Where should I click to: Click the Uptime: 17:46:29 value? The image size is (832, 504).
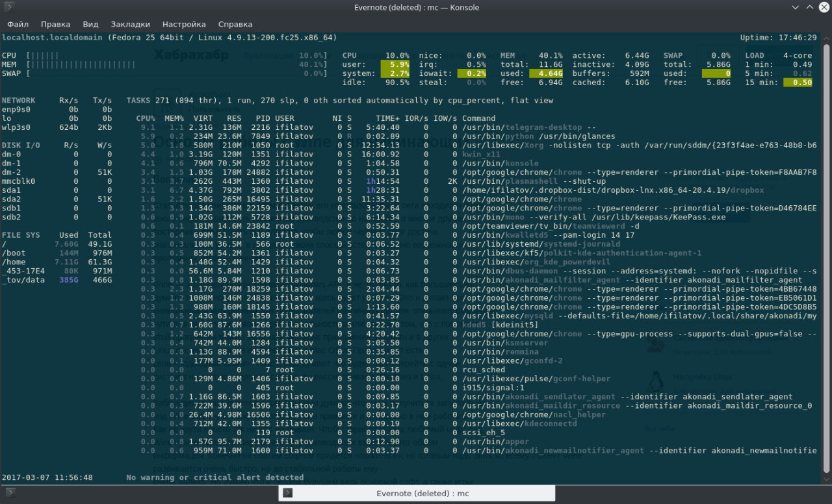click(779, 38)
